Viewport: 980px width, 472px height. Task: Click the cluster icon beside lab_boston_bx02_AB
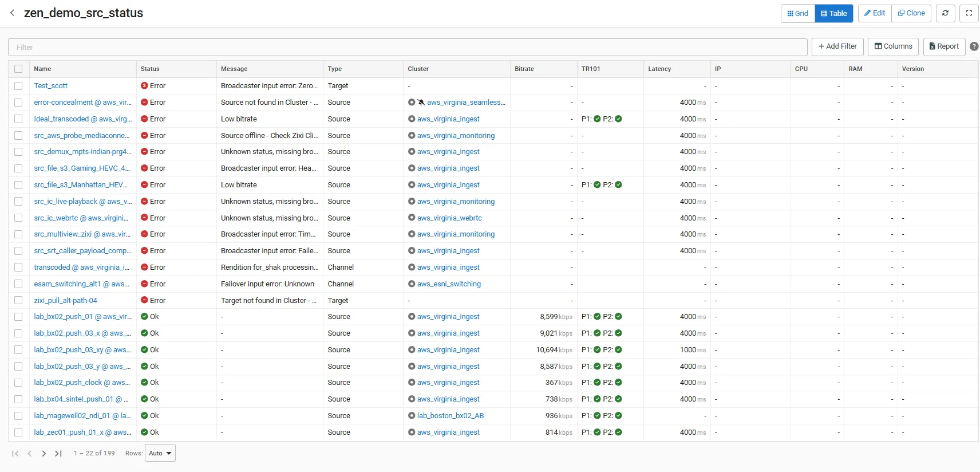pos(412,416)
